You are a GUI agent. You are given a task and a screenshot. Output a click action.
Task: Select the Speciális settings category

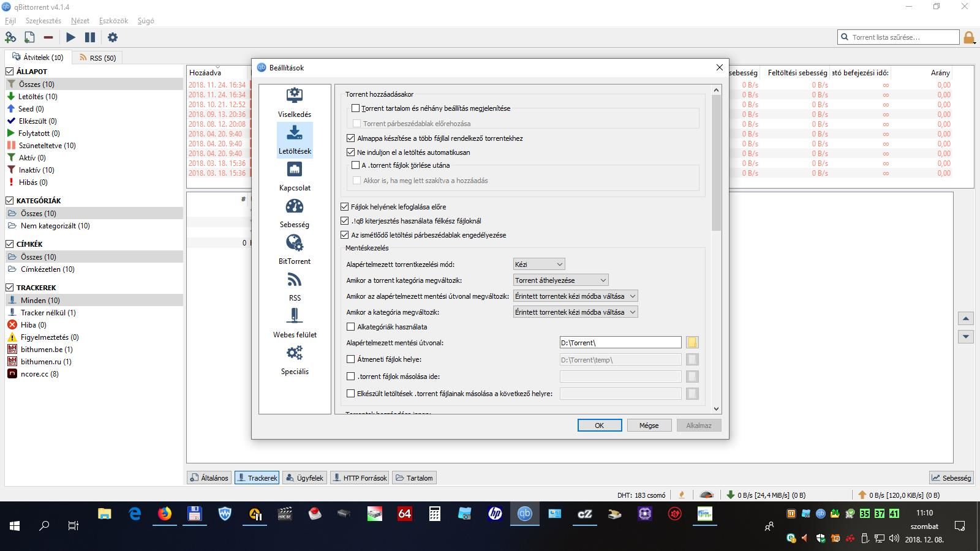[295, 360]
